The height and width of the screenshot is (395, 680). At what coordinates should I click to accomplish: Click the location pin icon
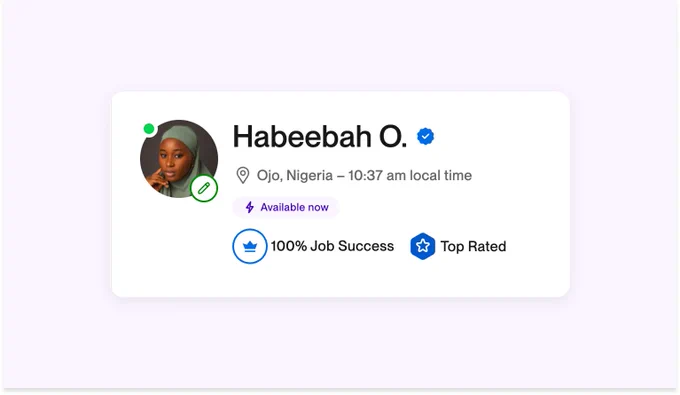coord(242,175)
